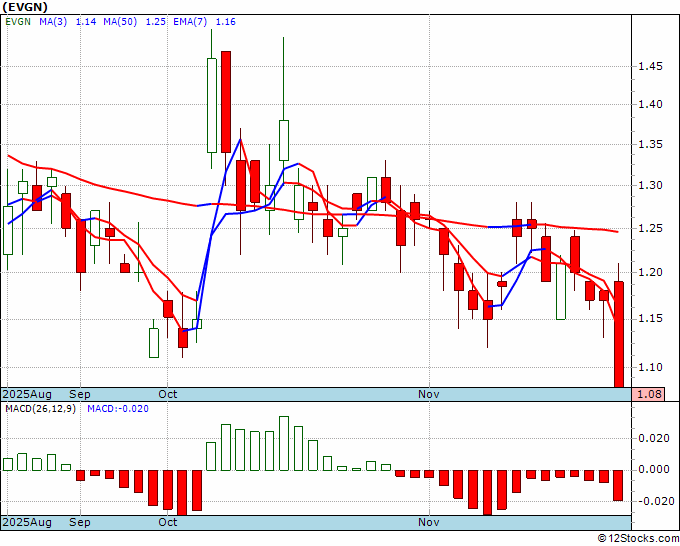Click the 2025Aug label on MACD axis

click(27, 522)
